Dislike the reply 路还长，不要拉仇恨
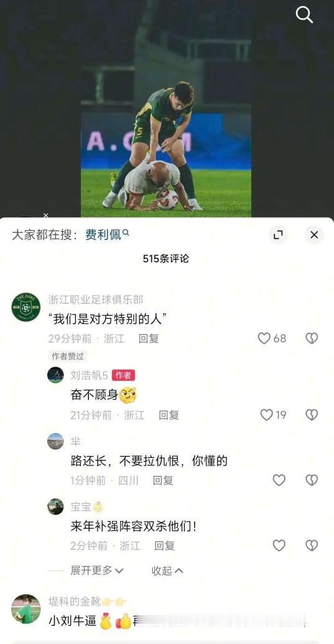The width and height of the screenshot is (334, 644). click(x=312, y=480)
